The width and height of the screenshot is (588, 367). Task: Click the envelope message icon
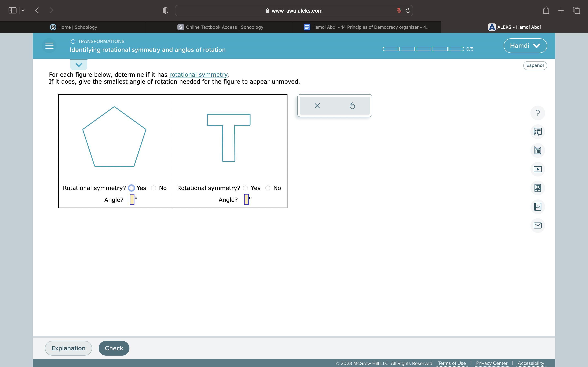(537, 226)
